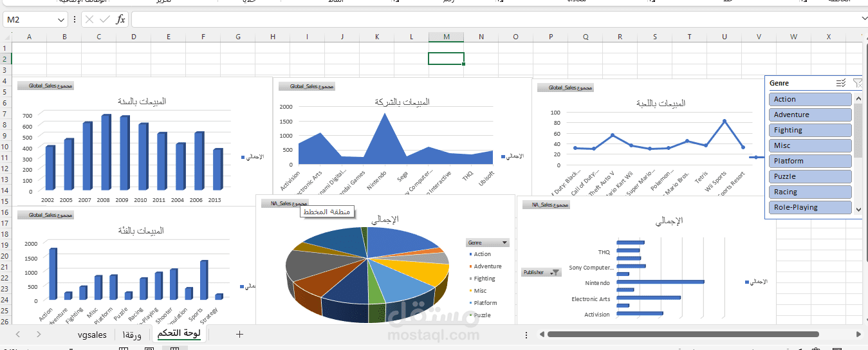Select row 2 header
Viewport: 868px width, 350px height.
pos(5,59)
